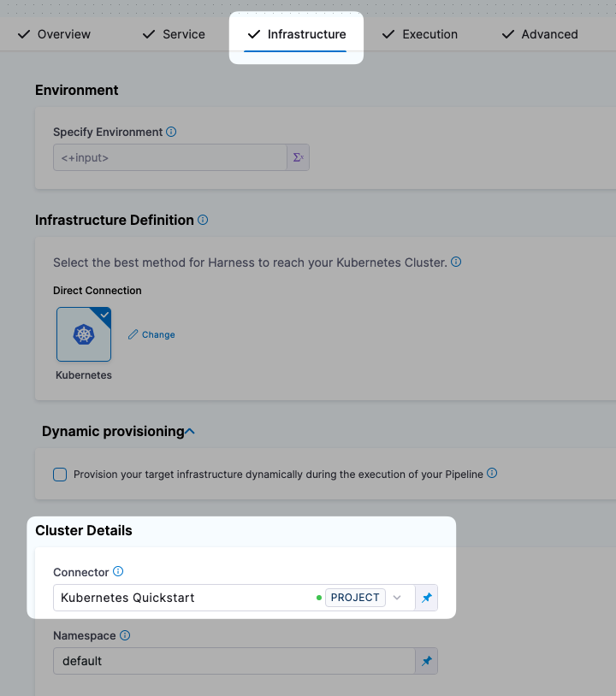Image resolution: width=616 pixels, height=696 pixels.
Task: Click the Infrastructure Definition info icon
Action: pos(203,220)
